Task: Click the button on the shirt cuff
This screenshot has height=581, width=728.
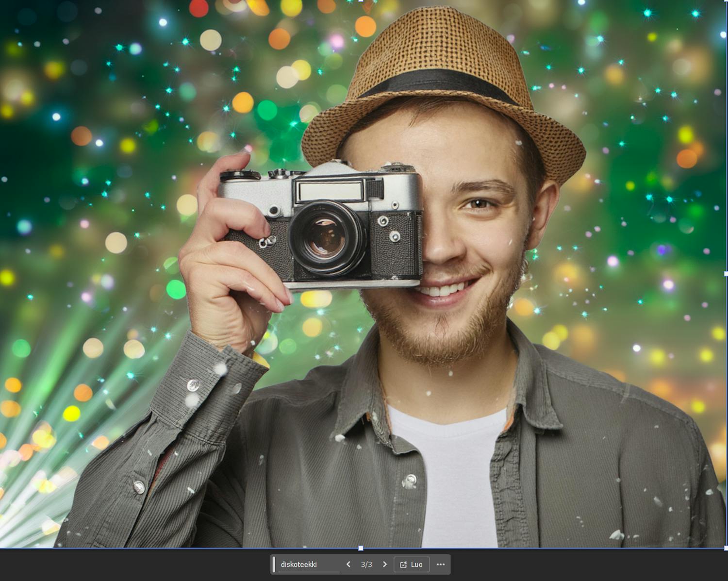Action: click(x=193, y=385)
